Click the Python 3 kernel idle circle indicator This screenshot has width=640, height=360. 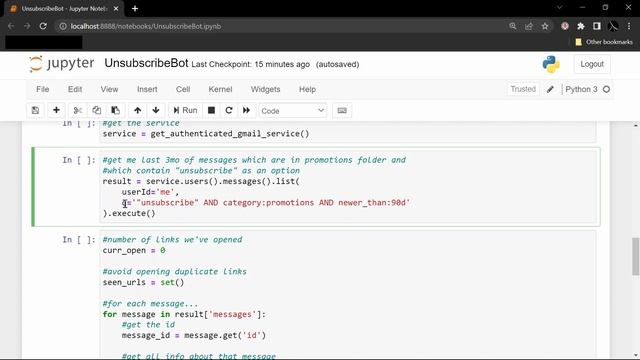(x=607, y=89)
